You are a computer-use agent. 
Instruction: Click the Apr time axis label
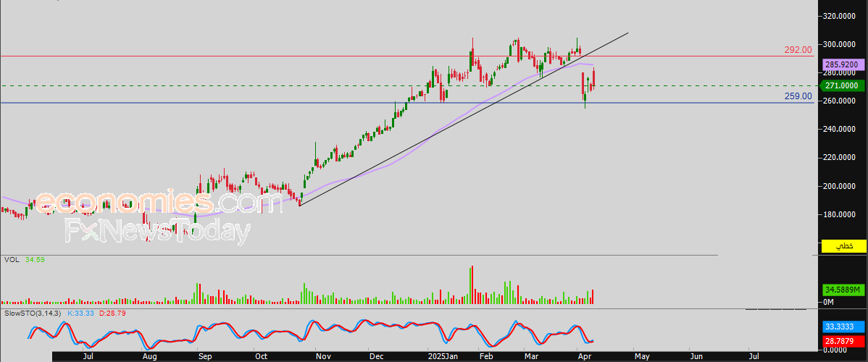[x=583, y=357]
